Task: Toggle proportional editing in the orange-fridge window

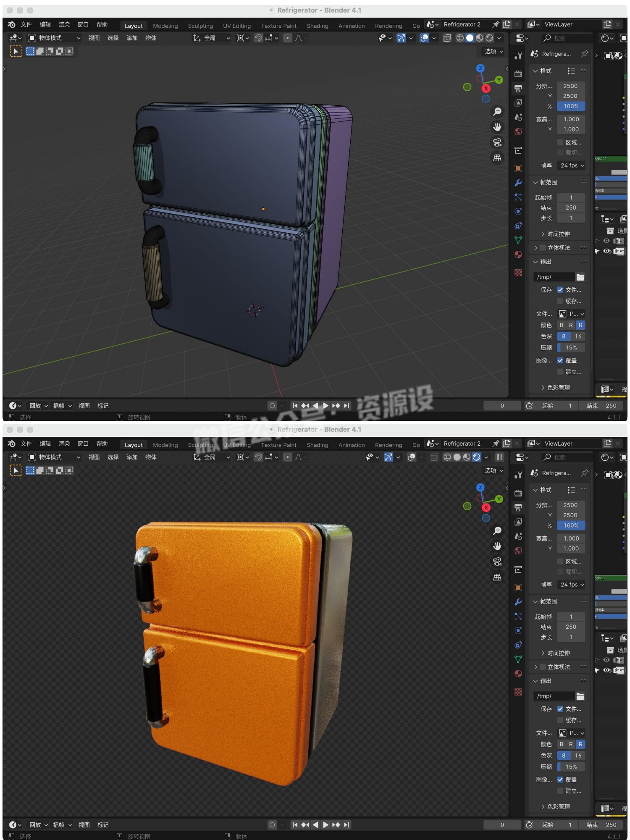Action: click(x=288, y=457)
